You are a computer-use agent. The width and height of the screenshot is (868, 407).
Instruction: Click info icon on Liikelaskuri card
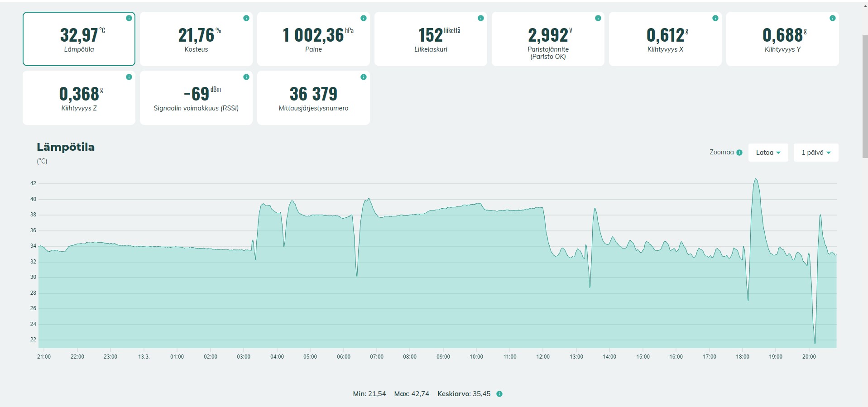click(481, 18)
